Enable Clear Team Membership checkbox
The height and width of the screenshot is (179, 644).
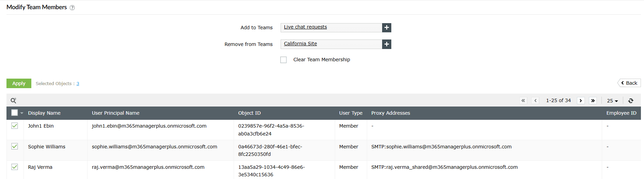pyautogui.click(x=283, y=60)
